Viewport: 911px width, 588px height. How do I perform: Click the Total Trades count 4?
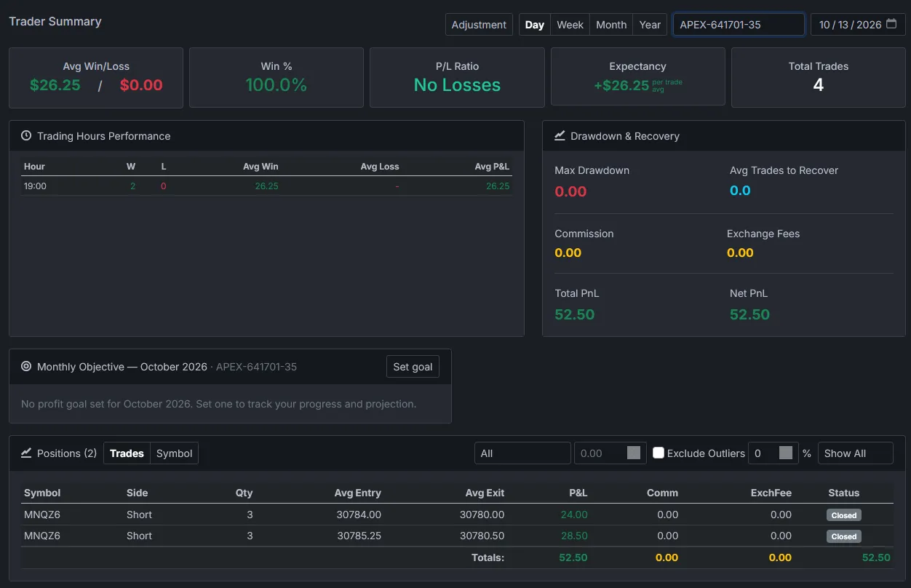pos(819,85)
